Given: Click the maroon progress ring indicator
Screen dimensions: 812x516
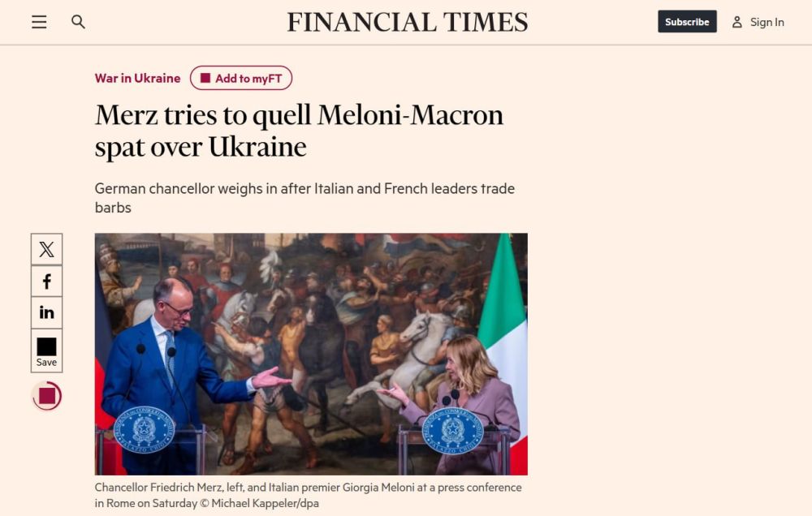Looking at the screenshot, I should 46,397.
